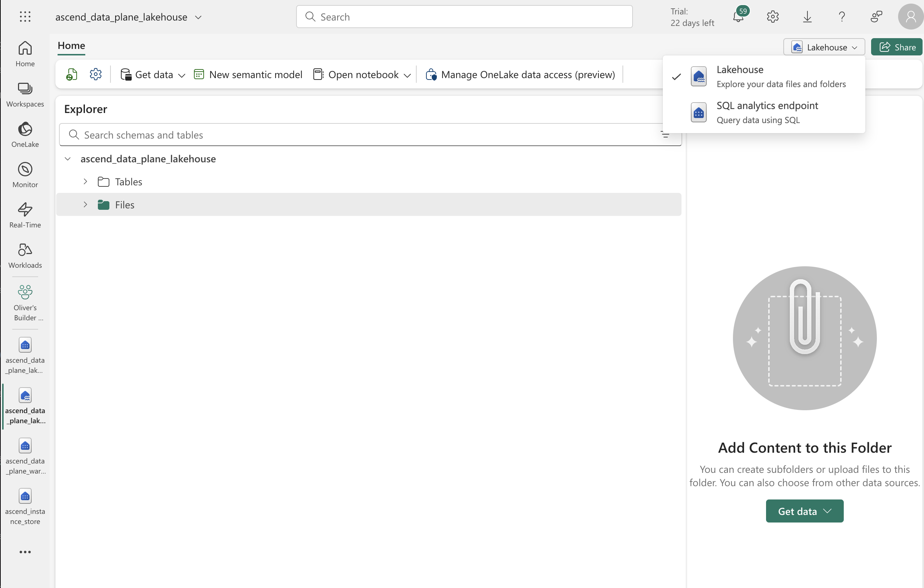Screen dimensions: 924x588
Task: Choose SQL analytics endpoint option
Action: click(x=764, y=113)
